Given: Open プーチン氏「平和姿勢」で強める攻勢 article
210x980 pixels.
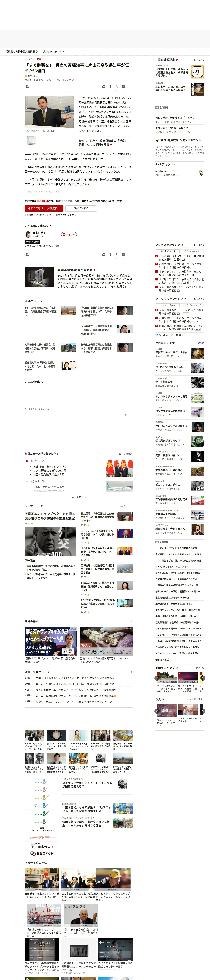Looking at the screenshot, I should pyautogui.click(x=98, y=535).
